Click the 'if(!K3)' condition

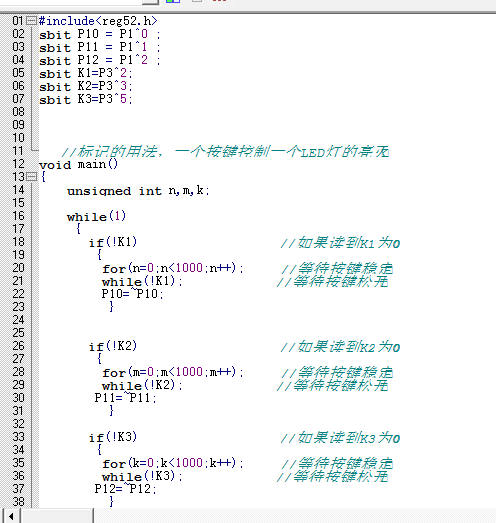[x=113, y=437]
